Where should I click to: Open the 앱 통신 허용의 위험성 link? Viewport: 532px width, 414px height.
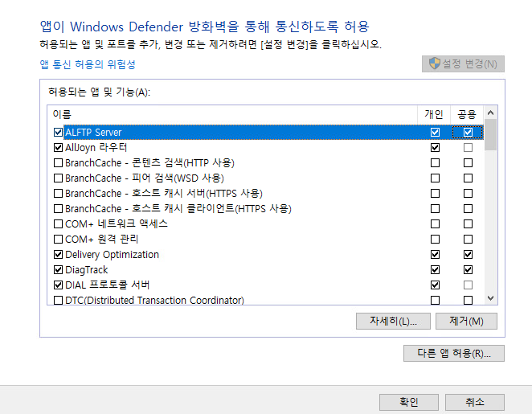(88, 64)
